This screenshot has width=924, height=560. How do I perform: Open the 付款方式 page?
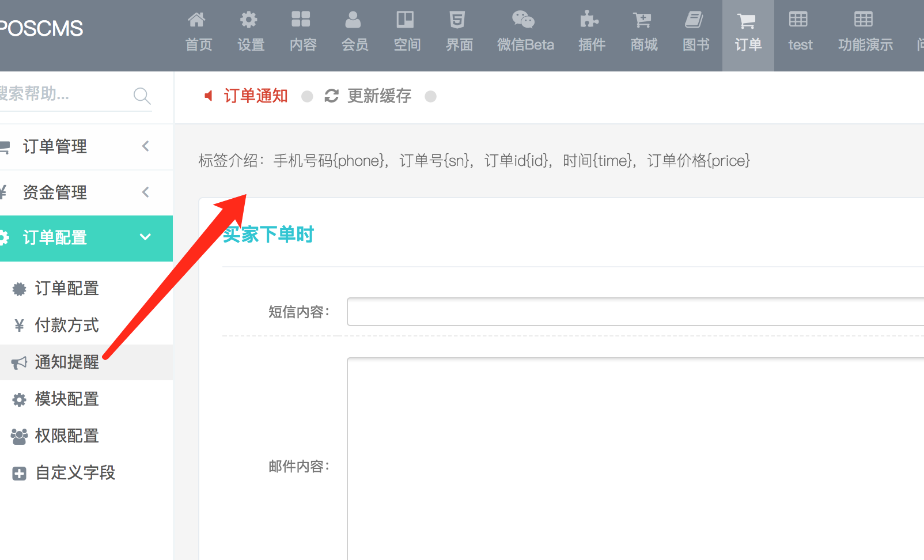pyautogui.click(x=67, y=325)
